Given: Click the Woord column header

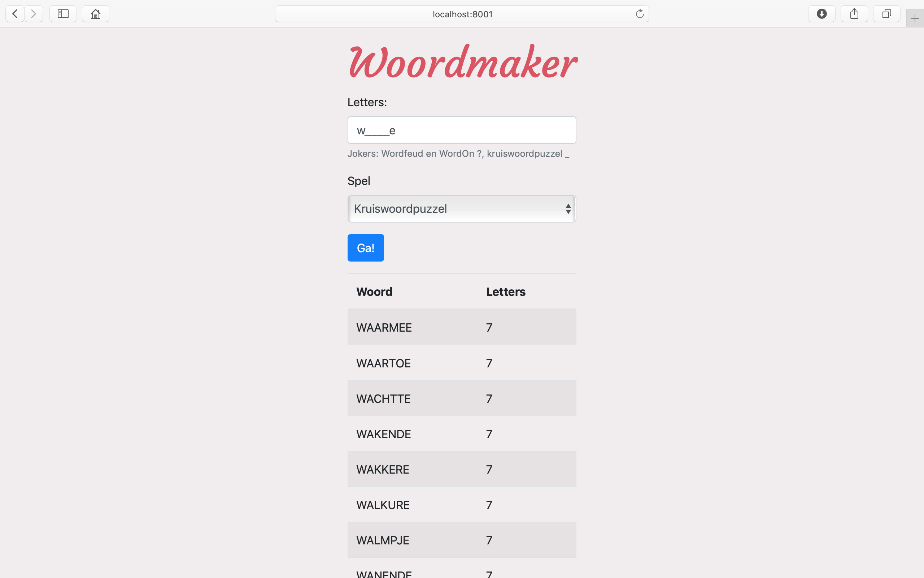Looking at the screenshot, I should 374,292.
